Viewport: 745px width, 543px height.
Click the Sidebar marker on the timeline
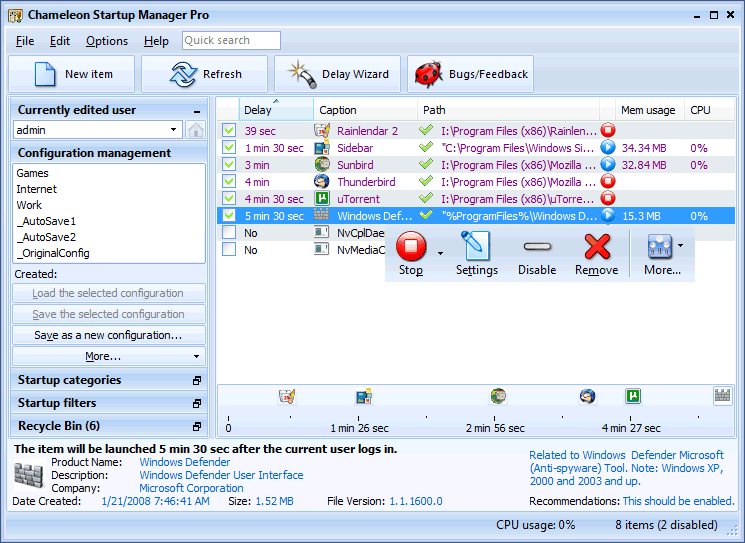coord(364,396)
